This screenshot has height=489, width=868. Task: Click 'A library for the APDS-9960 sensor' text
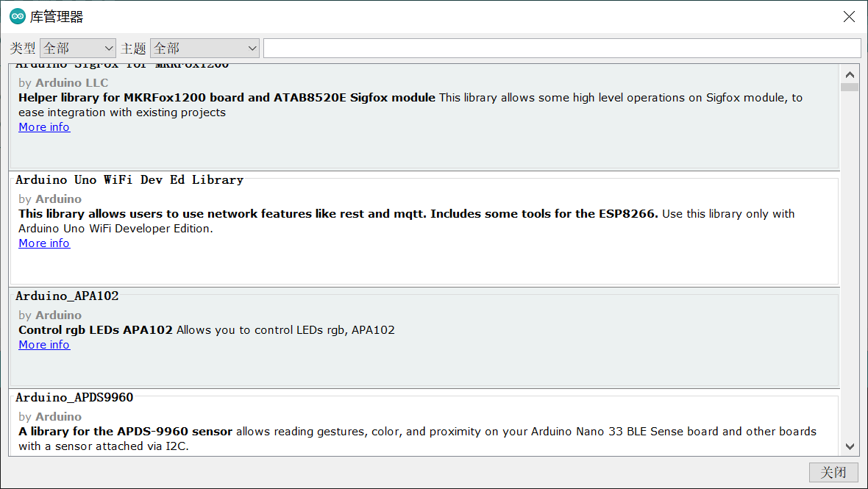tap(125, 432)
